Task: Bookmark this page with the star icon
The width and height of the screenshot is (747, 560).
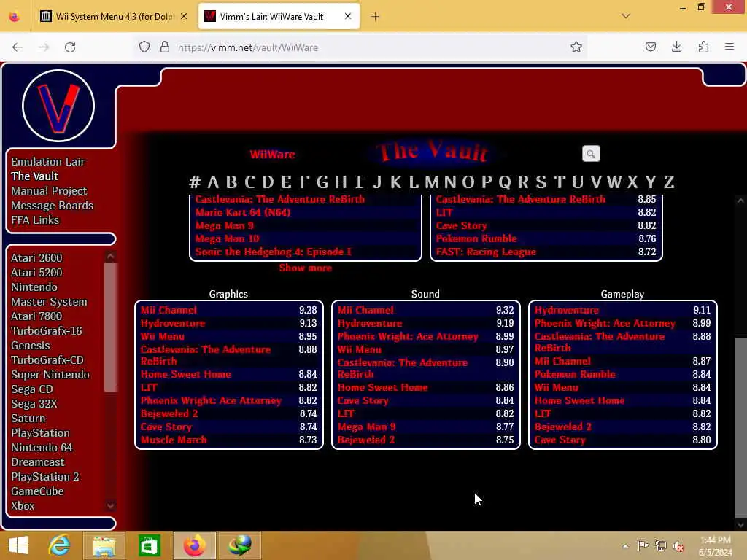Action: click(576, 47)
